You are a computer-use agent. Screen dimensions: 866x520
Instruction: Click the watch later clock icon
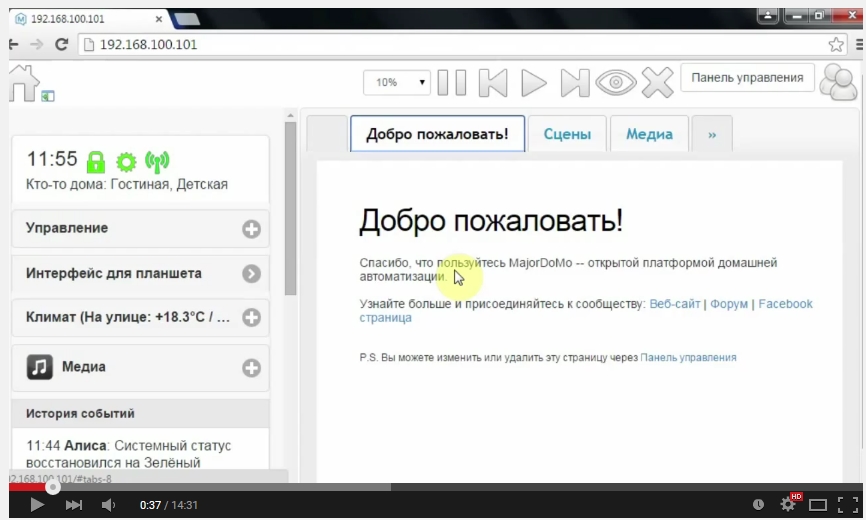click(x=758, y=505)
